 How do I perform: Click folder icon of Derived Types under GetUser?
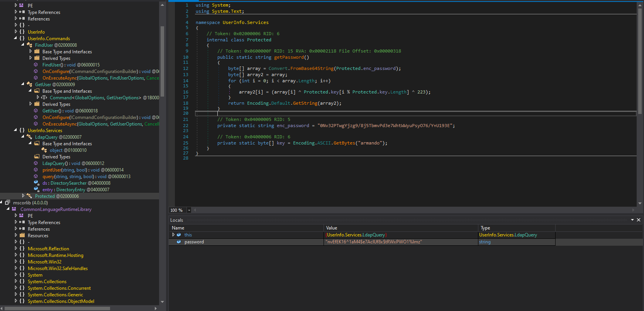pos(37,104)
